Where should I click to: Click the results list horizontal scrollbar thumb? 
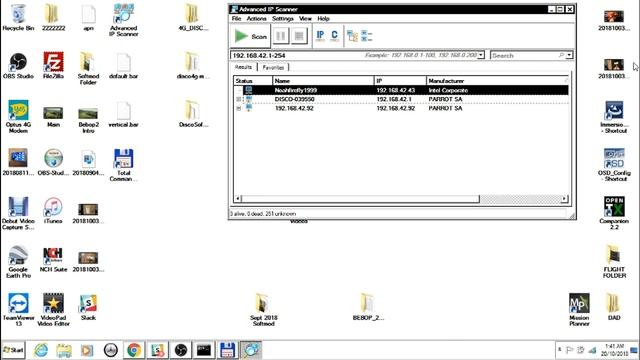(360, 199)
